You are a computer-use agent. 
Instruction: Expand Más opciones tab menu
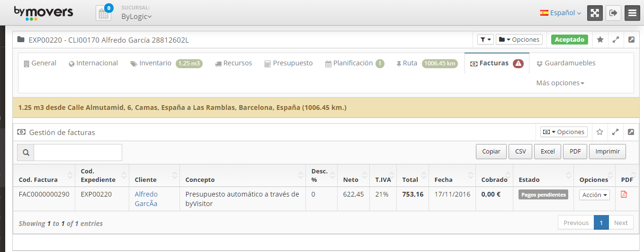click(560, 83)
